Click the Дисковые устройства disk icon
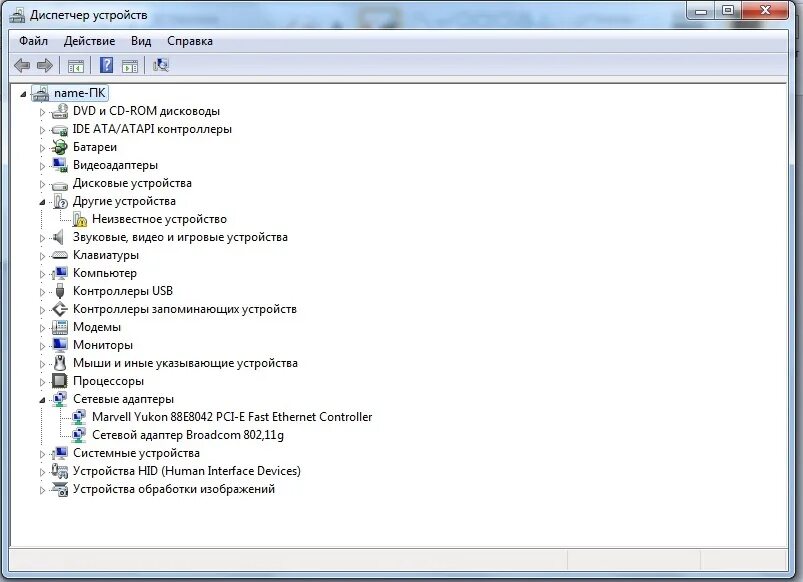803x582 pixels. (60, 184)
